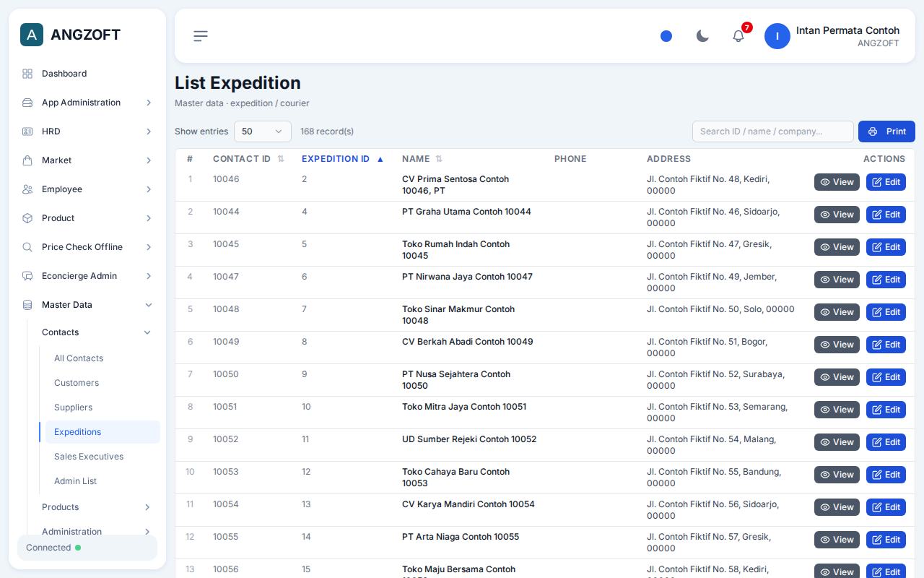This screenshot has height=578, width=924.
Task: Expand the HRD menu chevron
Action: pos(149,131)
